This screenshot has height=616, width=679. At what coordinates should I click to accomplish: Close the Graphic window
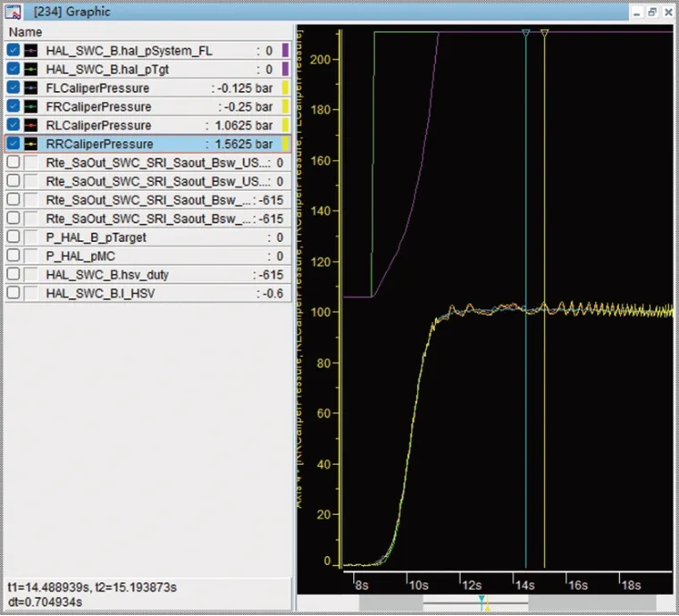(668, 12)
